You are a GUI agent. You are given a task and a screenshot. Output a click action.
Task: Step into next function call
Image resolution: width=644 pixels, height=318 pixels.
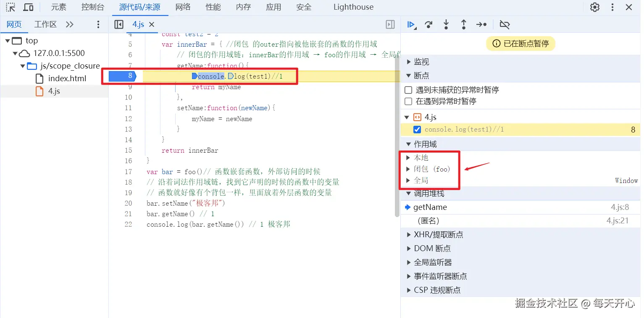[446, 25]
